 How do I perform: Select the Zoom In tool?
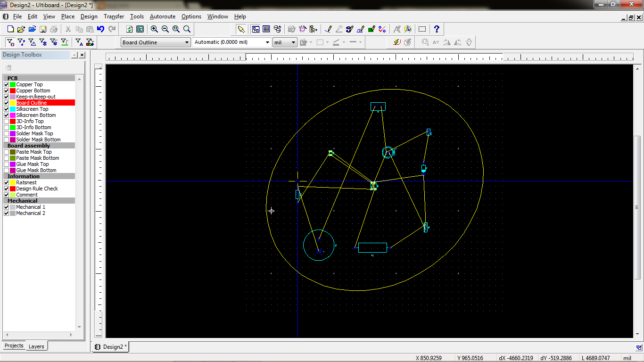154,29
